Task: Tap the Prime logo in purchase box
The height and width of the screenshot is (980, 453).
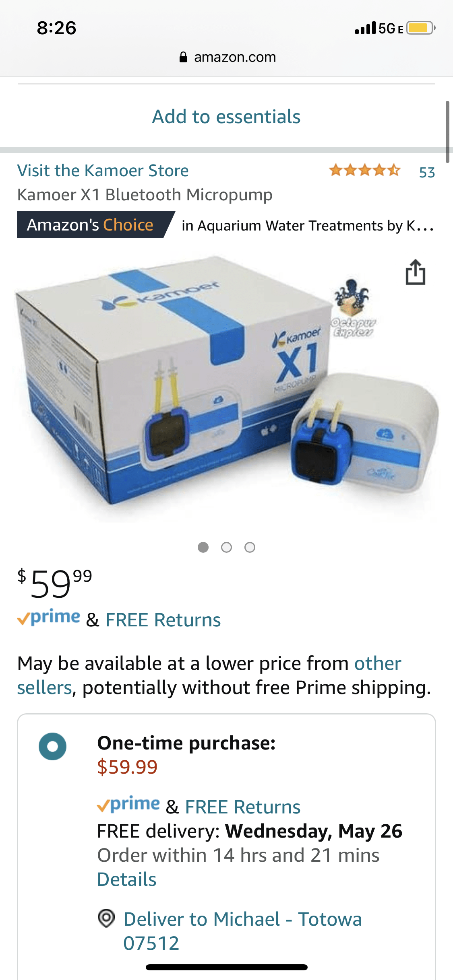Action: [128, 805]
